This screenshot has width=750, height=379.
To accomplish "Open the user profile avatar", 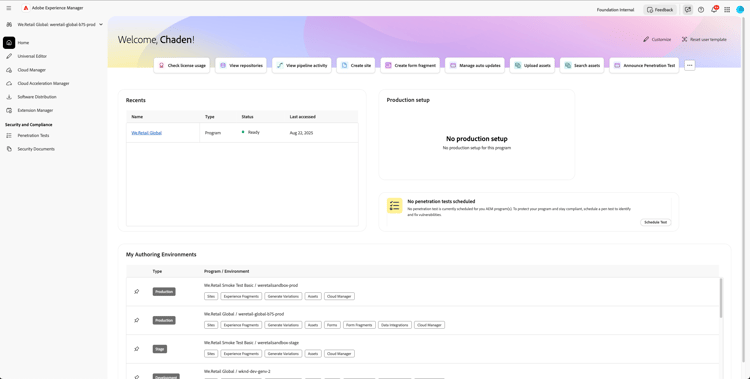I will point(740,10).
